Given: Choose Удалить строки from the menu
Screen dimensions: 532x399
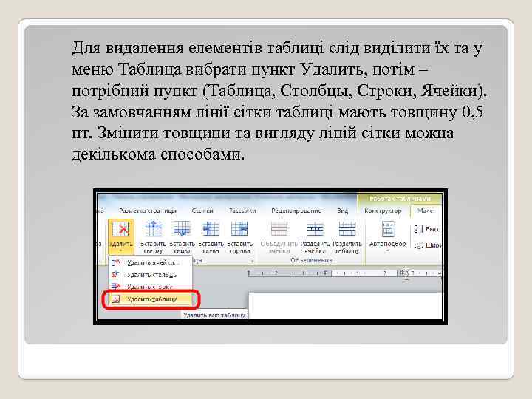Looking at the screenshot, I should coord(150,287).
